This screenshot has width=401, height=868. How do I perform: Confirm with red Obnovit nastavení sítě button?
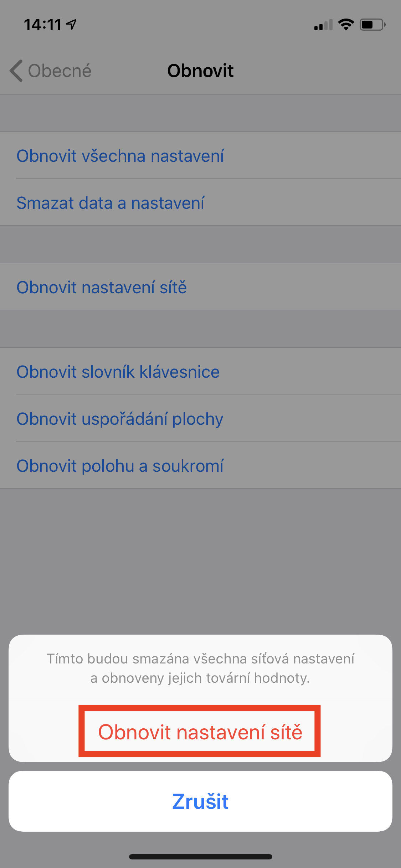coord(200,732)
